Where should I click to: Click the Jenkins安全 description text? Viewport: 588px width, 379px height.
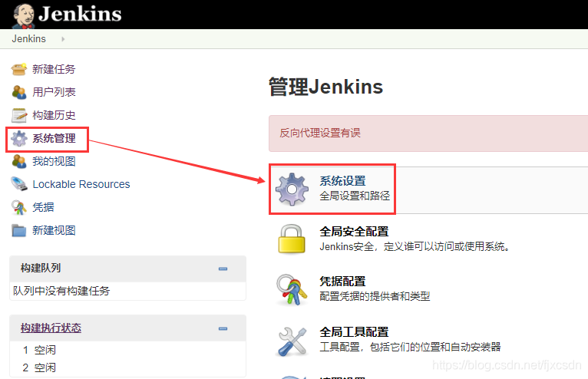pos(415,247)
